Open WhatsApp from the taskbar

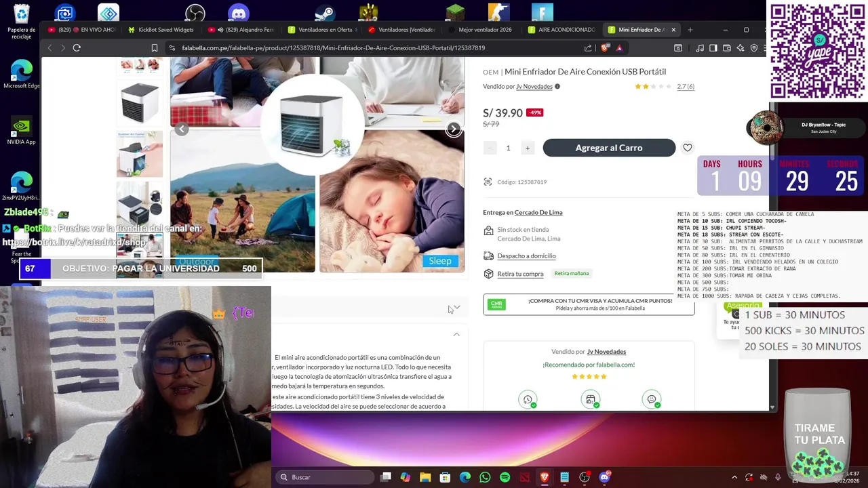click(x=485, y=477)
